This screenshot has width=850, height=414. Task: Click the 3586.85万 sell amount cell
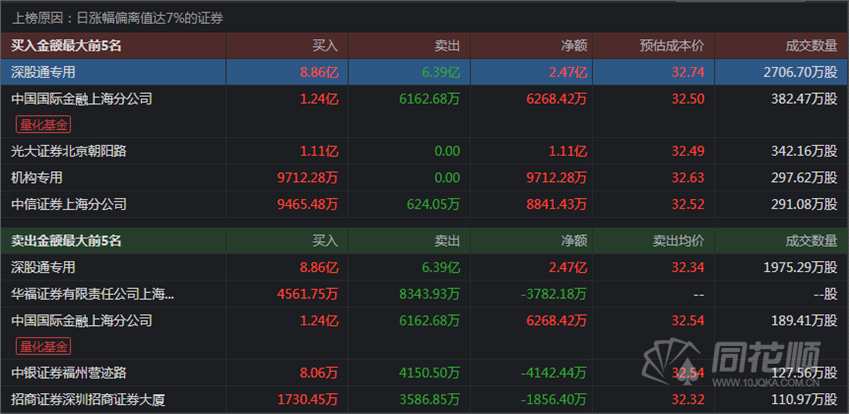429,400
